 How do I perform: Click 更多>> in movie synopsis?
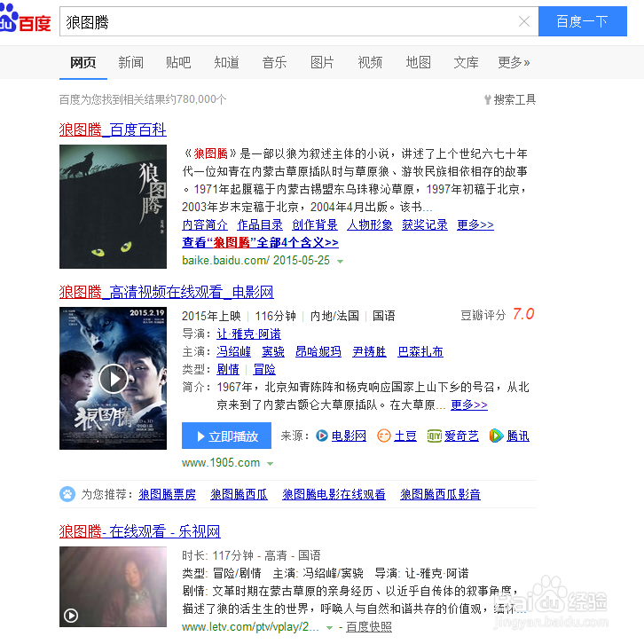(469, 405)
